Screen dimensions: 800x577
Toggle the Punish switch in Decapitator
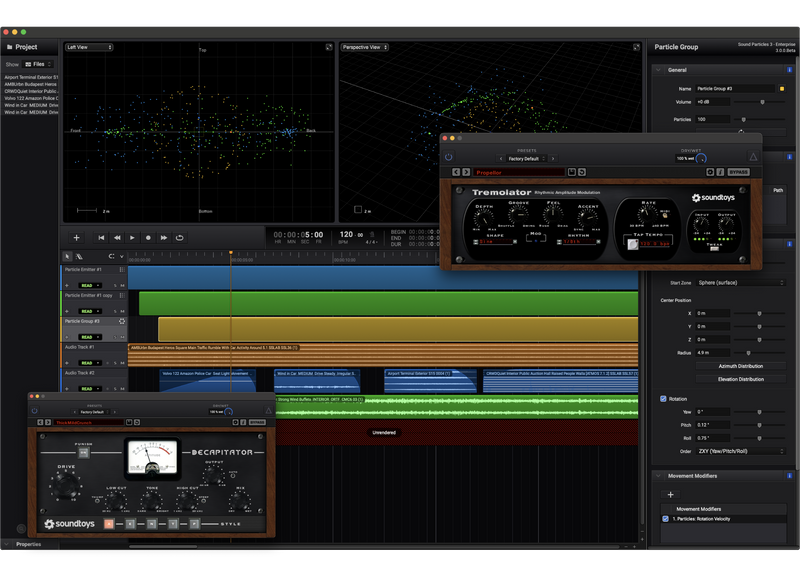pyautogui.click(x=84, y=453)
